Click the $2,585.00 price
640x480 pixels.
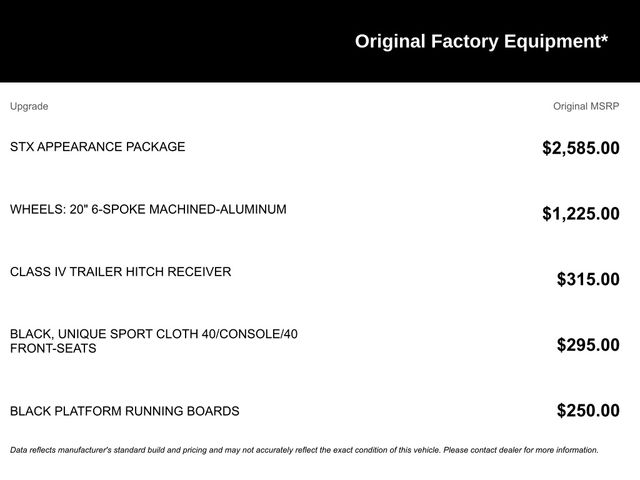click(580, 149)
